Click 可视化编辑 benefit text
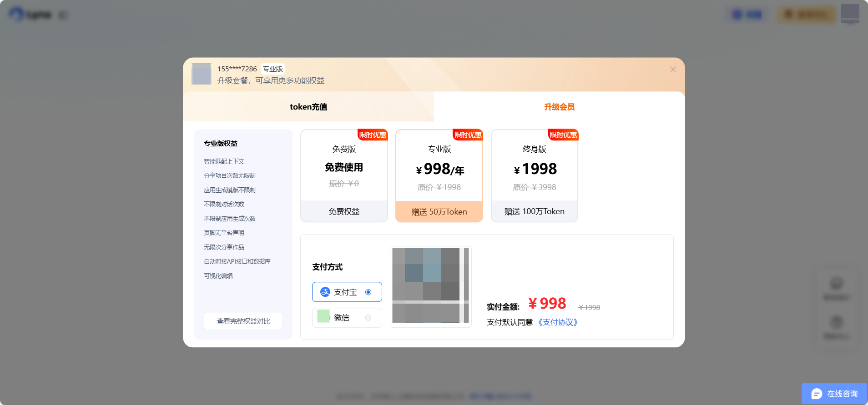868x405 pixels. (x=218, y=276)
